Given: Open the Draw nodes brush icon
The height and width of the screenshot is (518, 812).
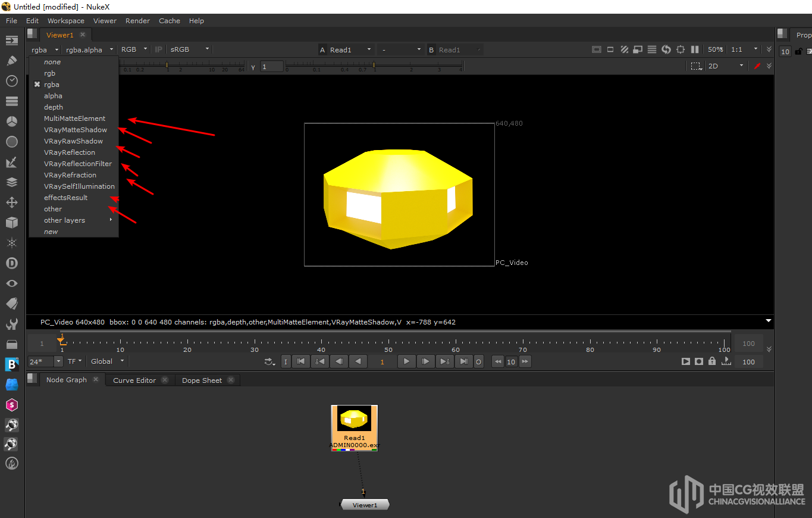Looking at the screenshot, I should tap(12, 61).
